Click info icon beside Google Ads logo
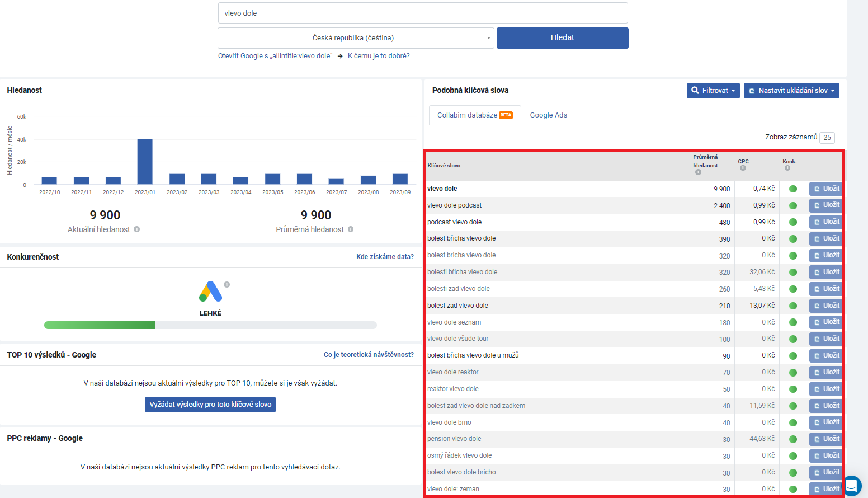 point(227,284)
